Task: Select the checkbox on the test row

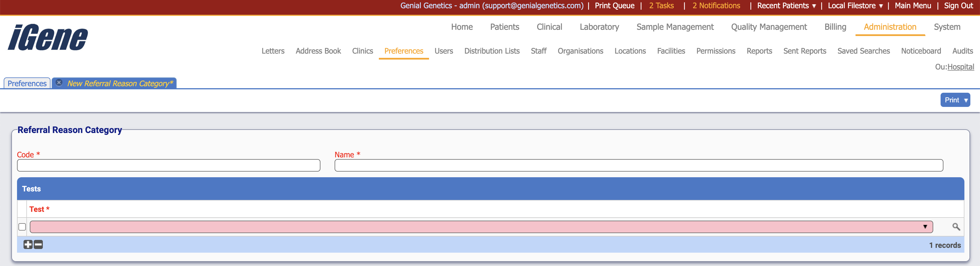Action: click(22, 226)
